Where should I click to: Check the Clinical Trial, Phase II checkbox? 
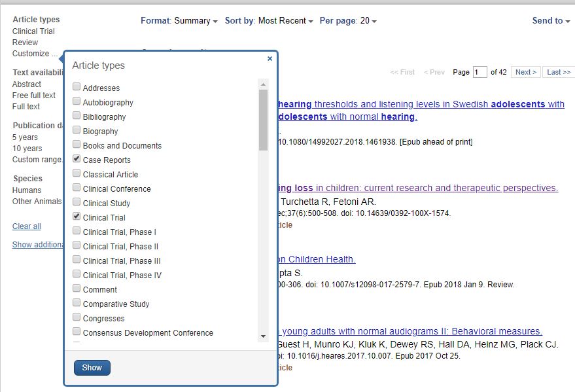pyautogui.click(x=77, y=245)
